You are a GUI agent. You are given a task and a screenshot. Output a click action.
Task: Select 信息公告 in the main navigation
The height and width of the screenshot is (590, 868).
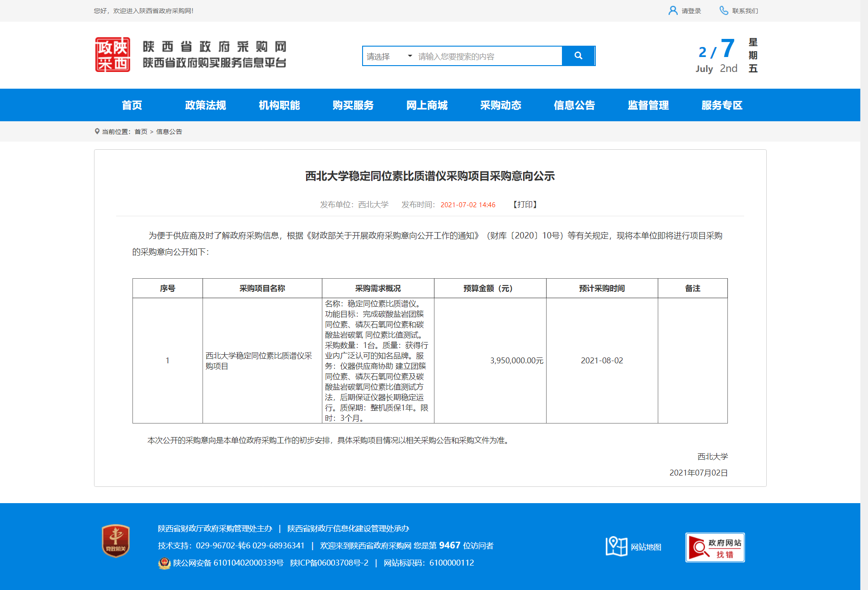[x=574, y=105]
